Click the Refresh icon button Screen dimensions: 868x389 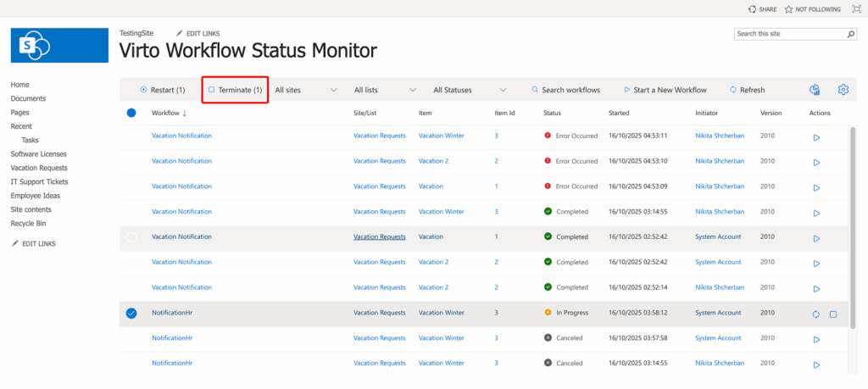746,90
